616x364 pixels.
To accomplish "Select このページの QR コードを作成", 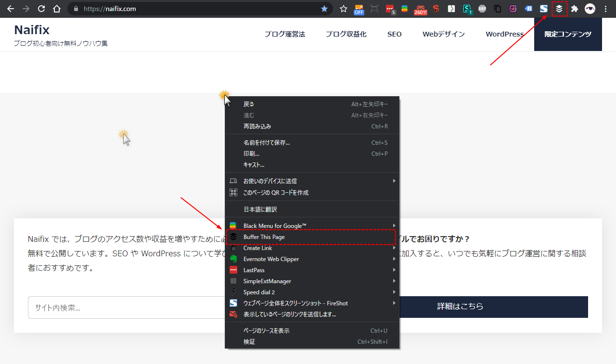I will (312, 193).
